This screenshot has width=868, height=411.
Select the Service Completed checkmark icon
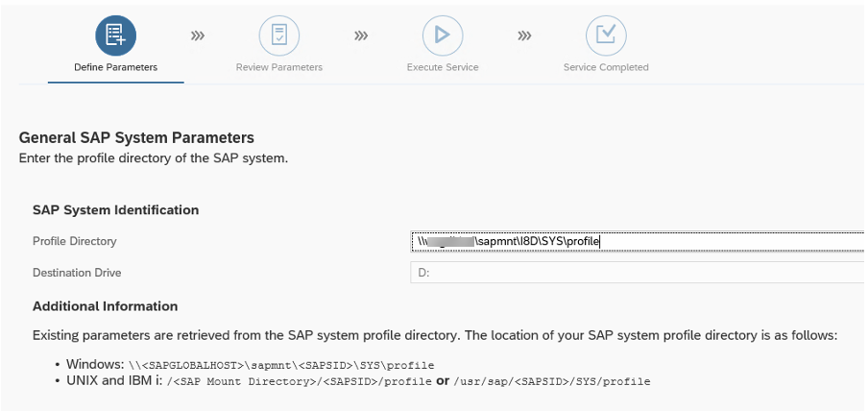[x=606, y=36]
